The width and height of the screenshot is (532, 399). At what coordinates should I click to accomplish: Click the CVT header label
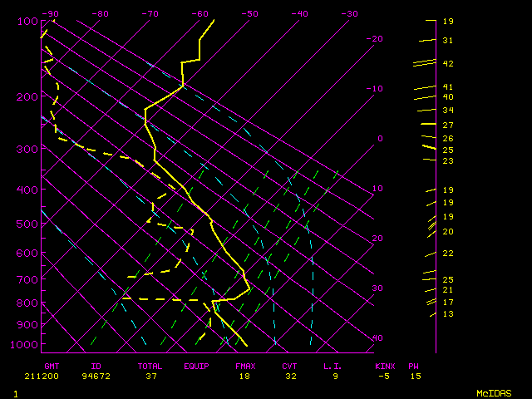(289, 366)
